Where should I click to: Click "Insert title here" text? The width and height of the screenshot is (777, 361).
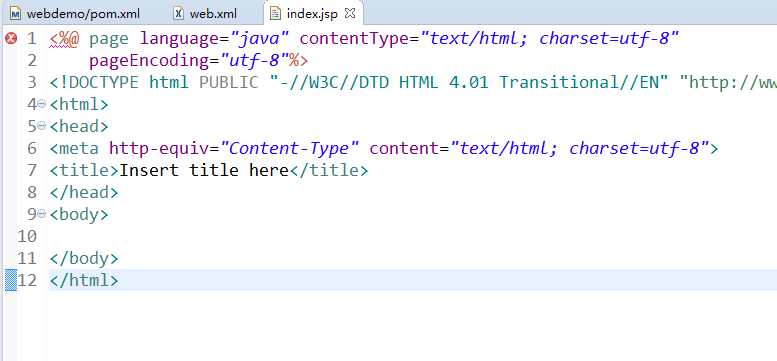204,170
